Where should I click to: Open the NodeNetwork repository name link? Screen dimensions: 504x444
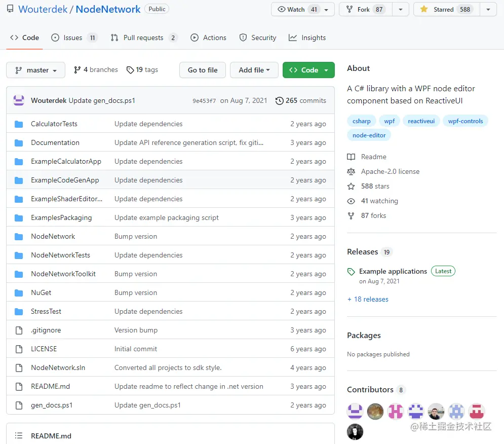(108, 9)
